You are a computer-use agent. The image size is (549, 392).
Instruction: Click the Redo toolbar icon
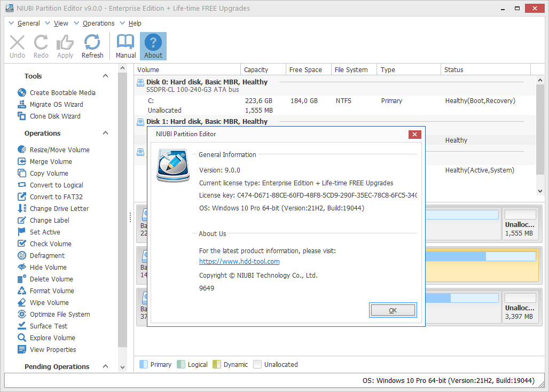pyautogui.click(x=41, y=43)
